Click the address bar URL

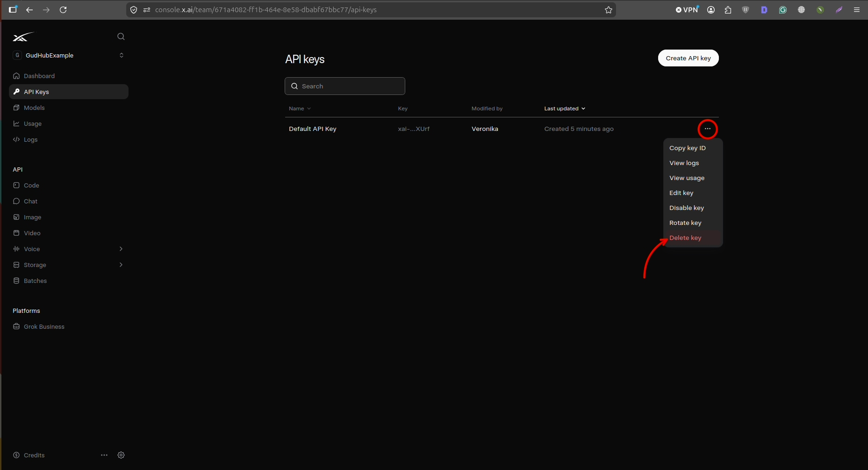coord(265,9)
